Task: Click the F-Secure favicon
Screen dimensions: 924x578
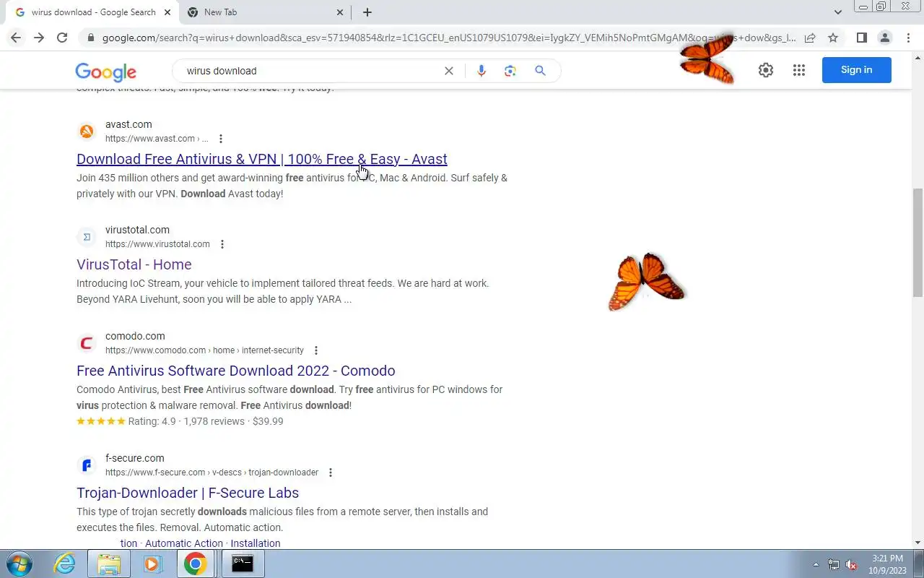Action: click(87, 465)
